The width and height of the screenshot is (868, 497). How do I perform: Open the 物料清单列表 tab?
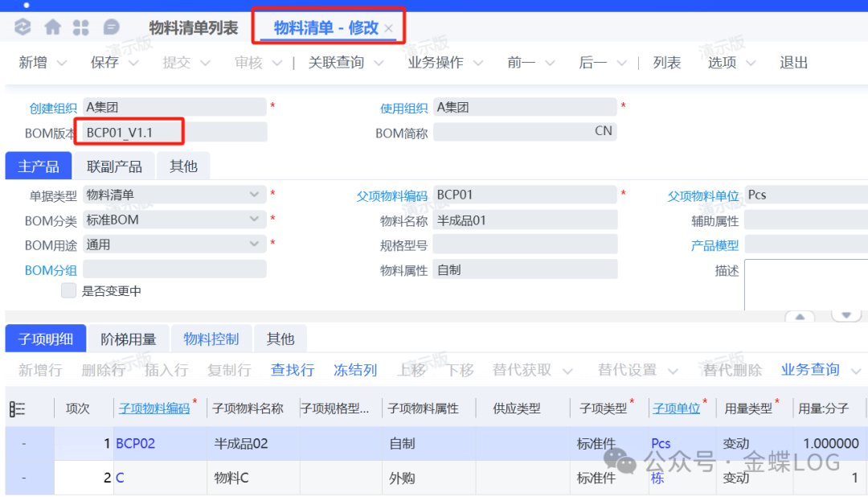[x=194, y=28]
